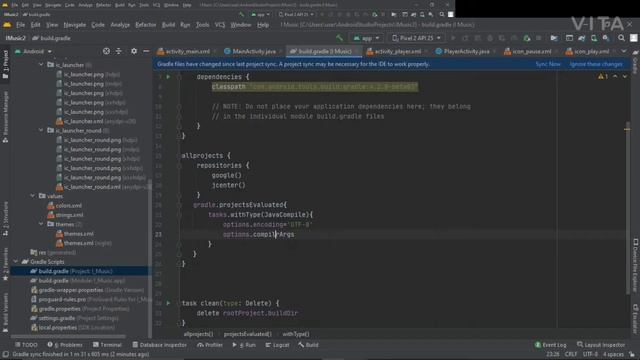The width and height of the screenshot is (640, 360).
Task: Click the warning indicator in editor corner
Action: 603,76
